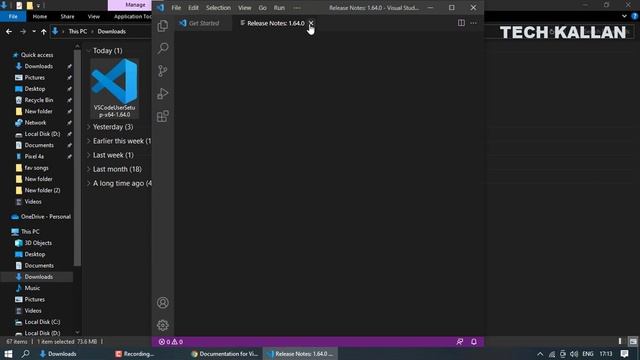Open the VS Code View menu

(245, 8)
